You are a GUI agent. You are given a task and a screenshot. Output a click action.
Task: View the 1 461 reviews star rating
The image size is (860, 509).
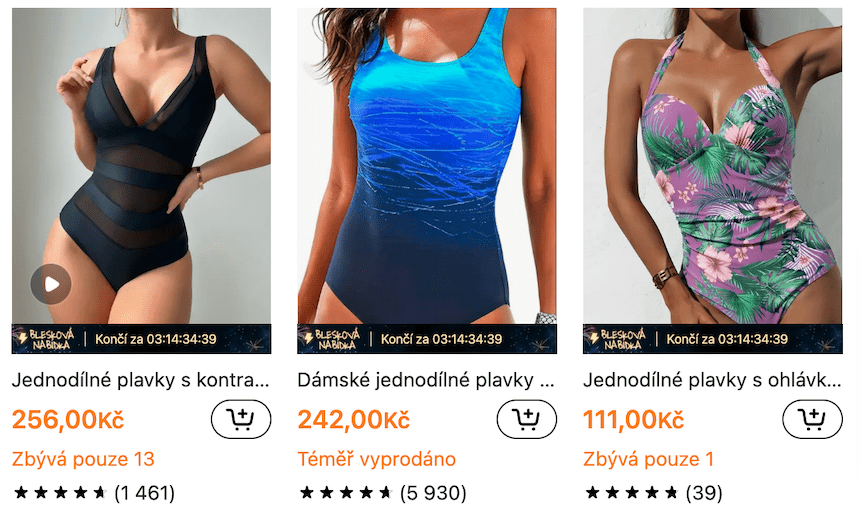(94, 493)
